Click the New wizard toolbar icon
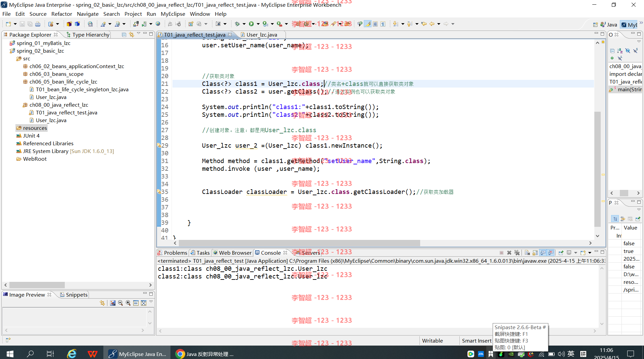This screenshot has height=359, width=644. (8, 24)
